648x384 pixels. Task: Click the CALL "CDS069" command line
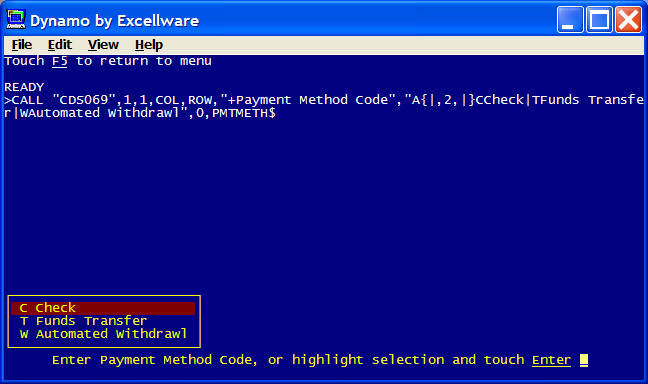pyautogui.click(x=324, y=106)
